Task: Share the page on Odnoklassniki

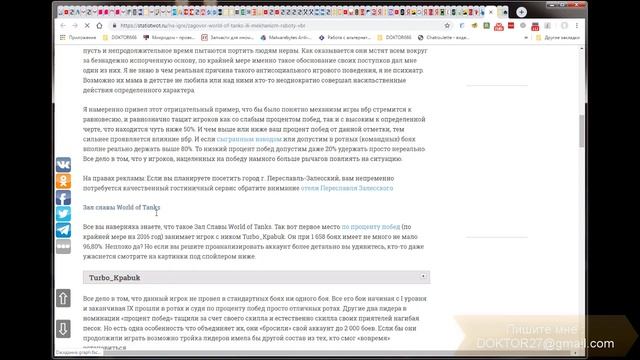Action: coord(63,181)
